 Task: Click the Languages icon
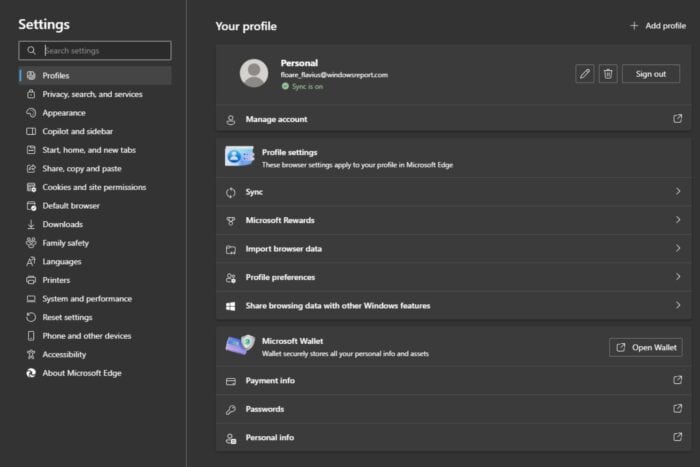point(31,262)
